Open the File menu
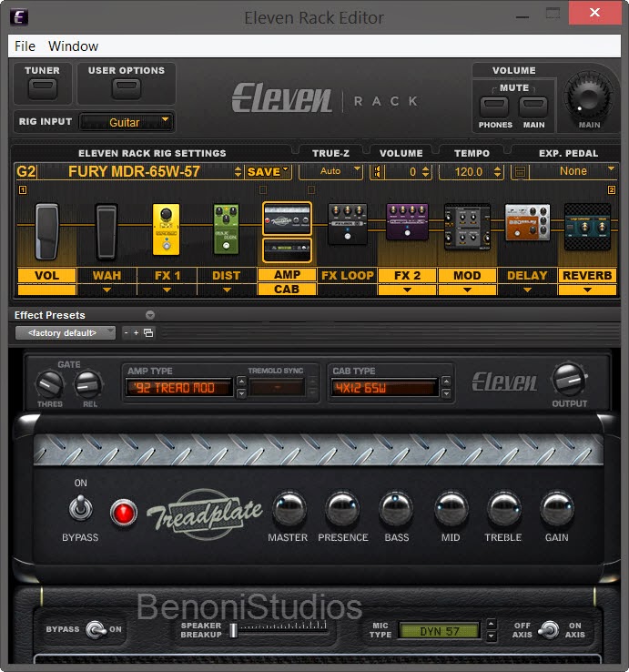This screenshot has width=629, height=672. (25, 46)
